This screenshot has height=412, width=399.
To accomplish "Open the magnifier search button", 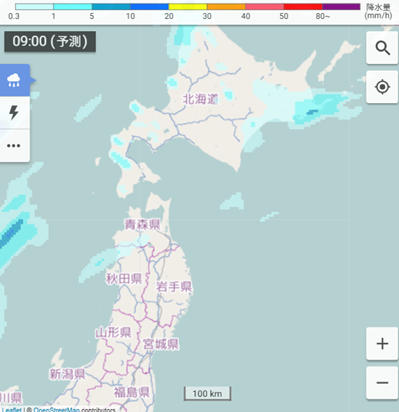I will (x=382, y=48).
